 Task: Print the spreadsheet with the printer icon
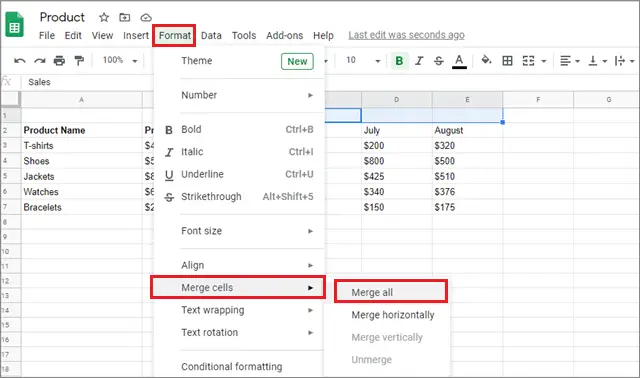[x=59, y=61]
